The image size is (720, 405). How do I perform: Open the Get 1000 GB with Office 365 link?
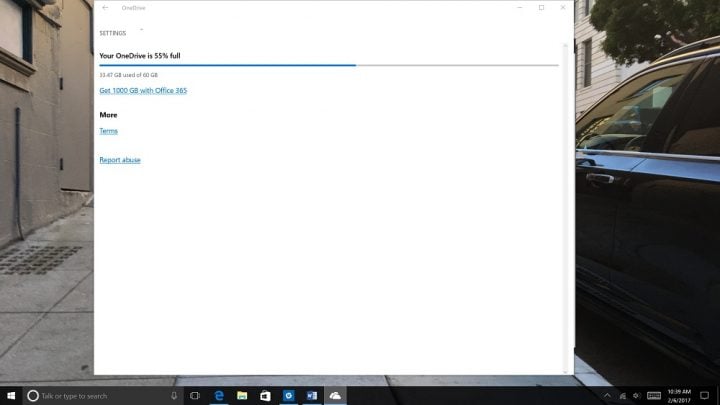point(143,91)
